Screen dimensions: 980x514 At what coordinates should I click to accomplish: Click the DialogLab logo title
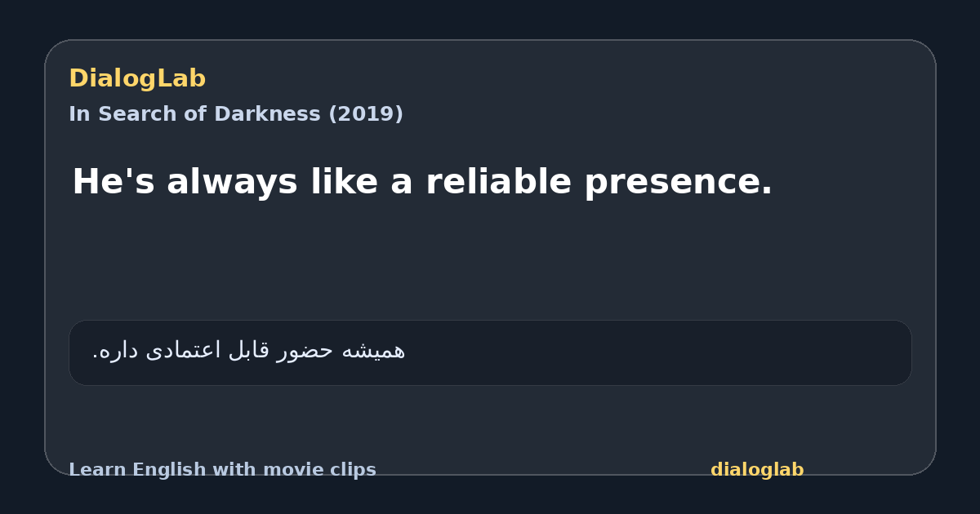(x=137, y=78)
